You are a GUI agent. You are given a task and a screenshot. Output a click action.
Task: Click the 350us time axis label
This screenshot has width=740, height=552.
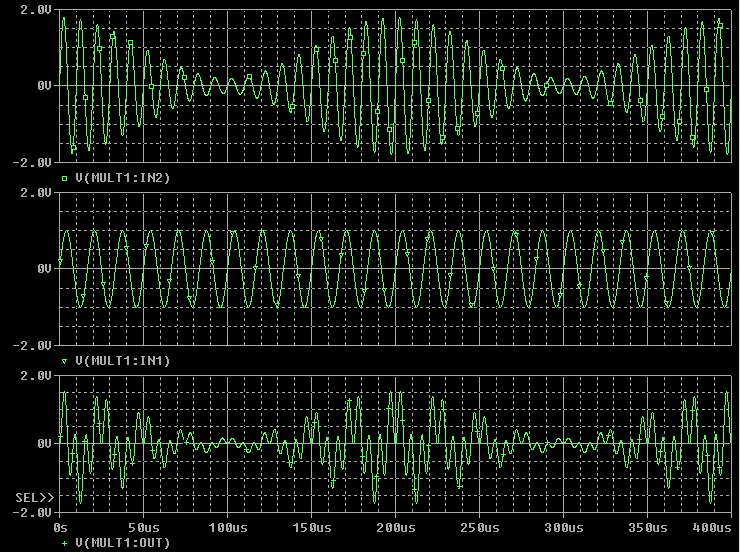coord(648,527)
